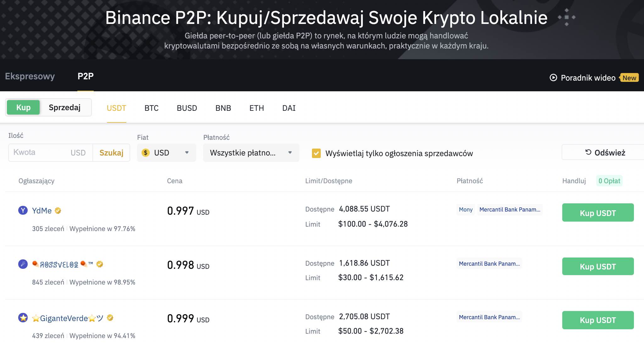Click Kup USDT for ROSSVELOS offer
644x345 pixels.
tap(598, 266)
